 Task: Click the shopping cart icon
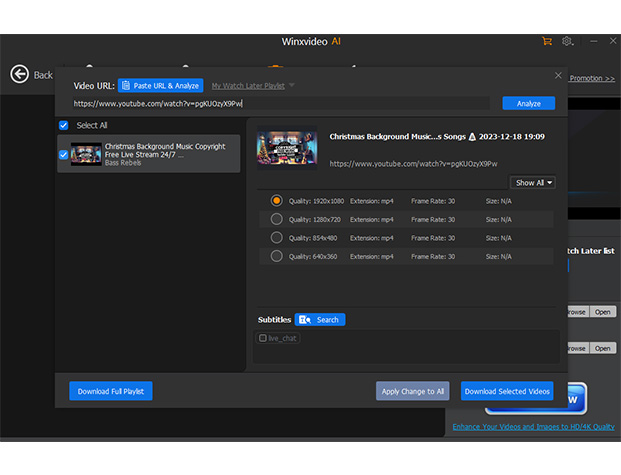click(546, 41)
